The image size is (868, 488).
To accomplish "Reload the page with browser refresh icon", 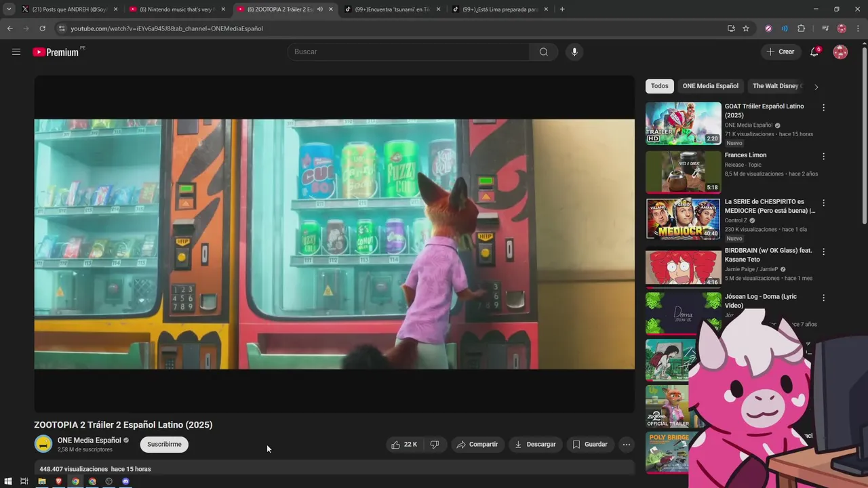I will coord(42,28).
